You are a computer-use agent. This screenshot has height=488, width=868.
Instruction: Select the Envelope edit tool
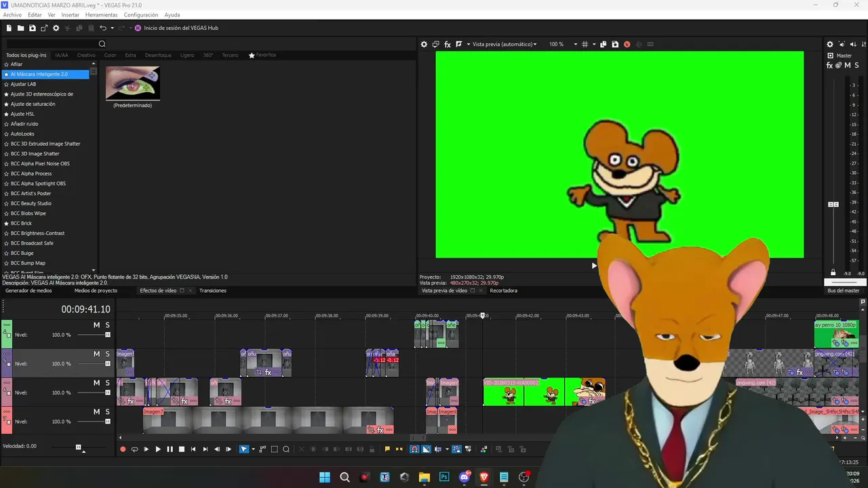click(x=262, y=449)
